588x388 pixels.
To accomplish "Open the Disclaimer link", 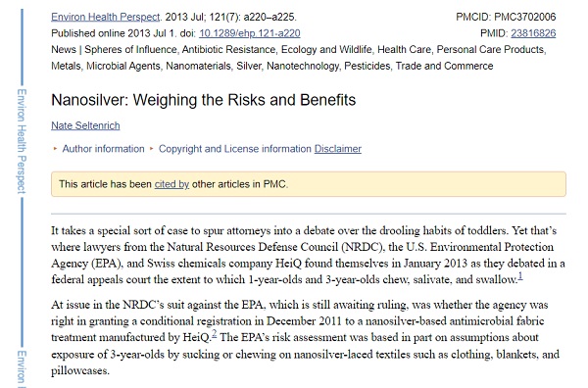I will point(338,149).
